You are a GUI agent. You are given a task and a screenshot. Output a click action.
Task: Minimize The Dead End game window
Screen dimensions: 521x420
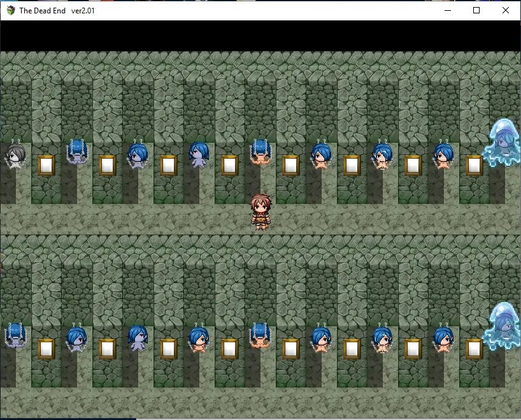pyautogui.click(x=448, y=10)
